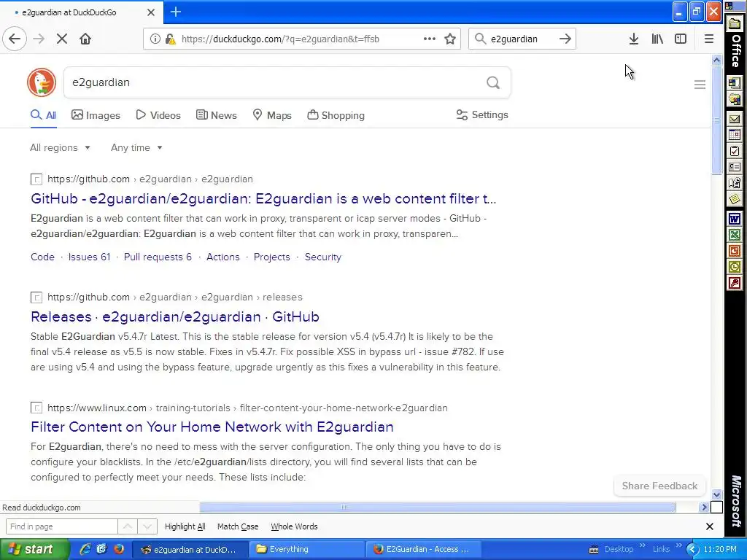747x560 pixels.
Task: Open the Projects sublink
Action: 271,257
